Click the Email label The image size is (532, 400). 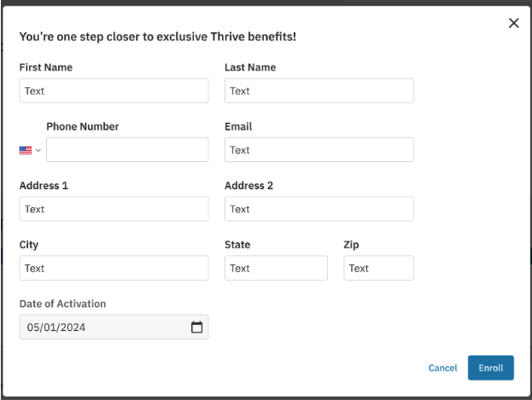coord(238,126)
